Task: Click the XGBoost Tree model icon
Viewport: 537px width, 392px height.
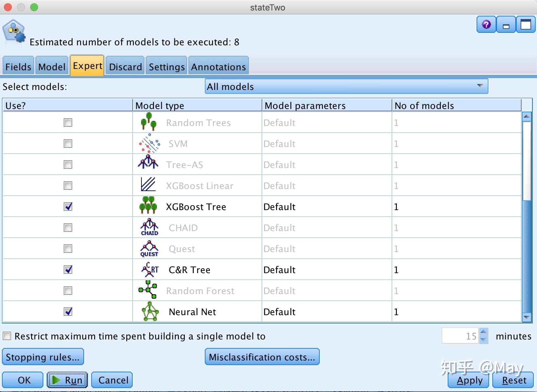Action: (148, 206)
